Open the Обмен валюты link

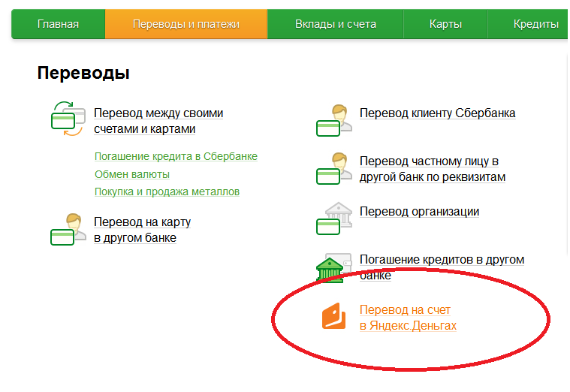(x=132, y=174)
